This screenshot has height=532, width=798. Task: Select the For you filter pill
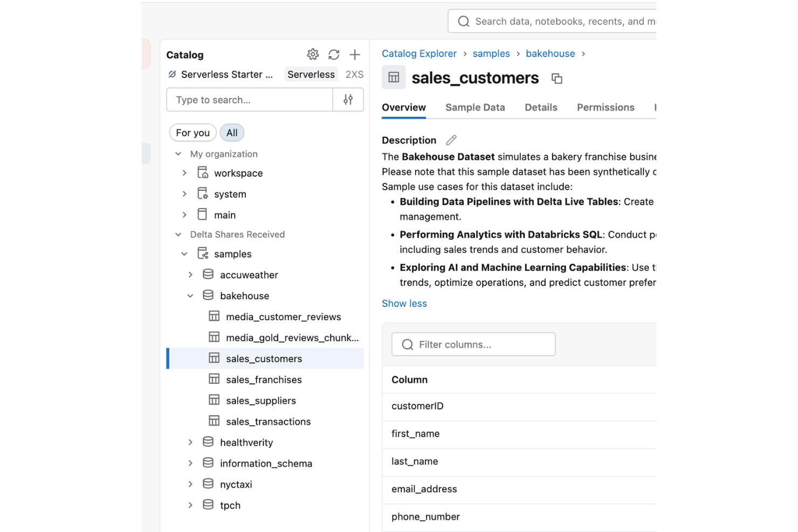tap(192, 132)
